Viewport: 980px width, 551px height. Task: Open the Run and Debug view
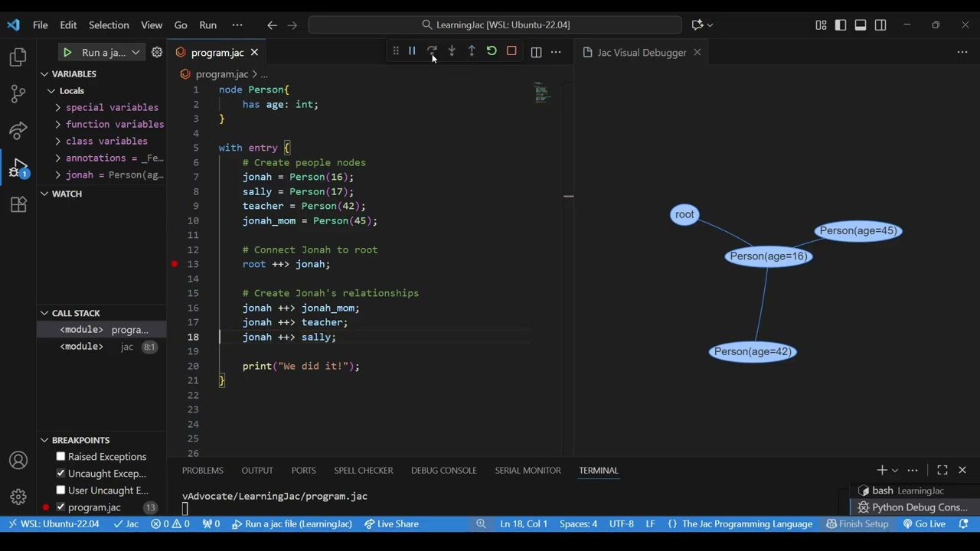[x=18, y=168]
